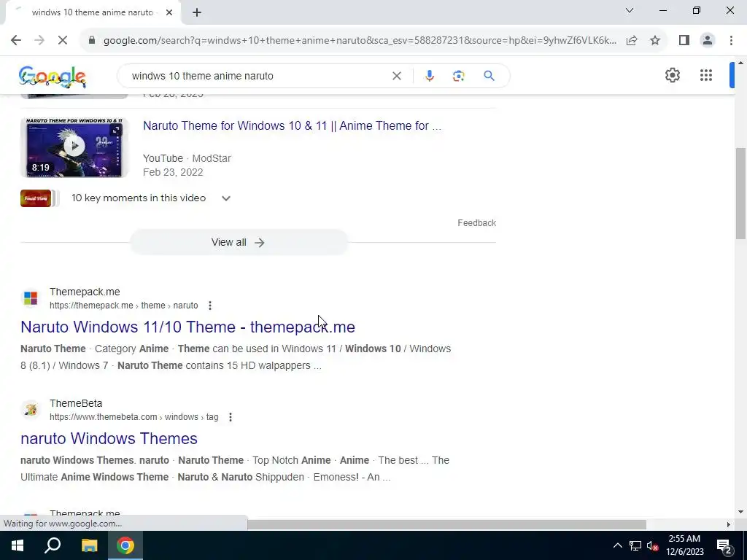
Task: Open 'Naruto Theme for Windows 10 & 11' video link
Action: (292, 125)
